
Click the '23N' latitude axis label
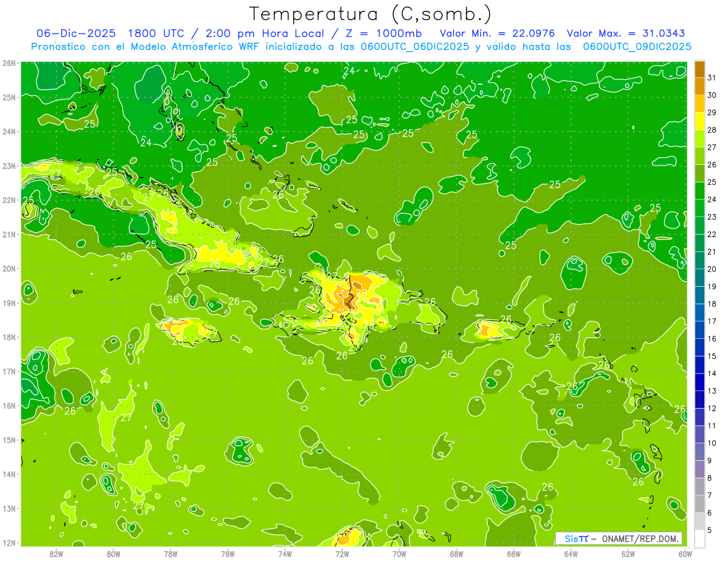tap(9, 166)
